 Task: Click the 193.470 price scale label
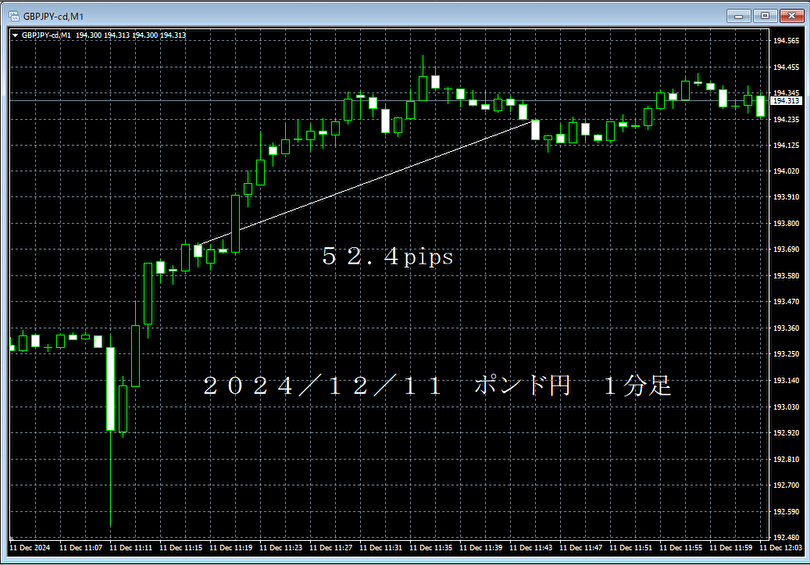pyautogui.click(x=786, y=302)
